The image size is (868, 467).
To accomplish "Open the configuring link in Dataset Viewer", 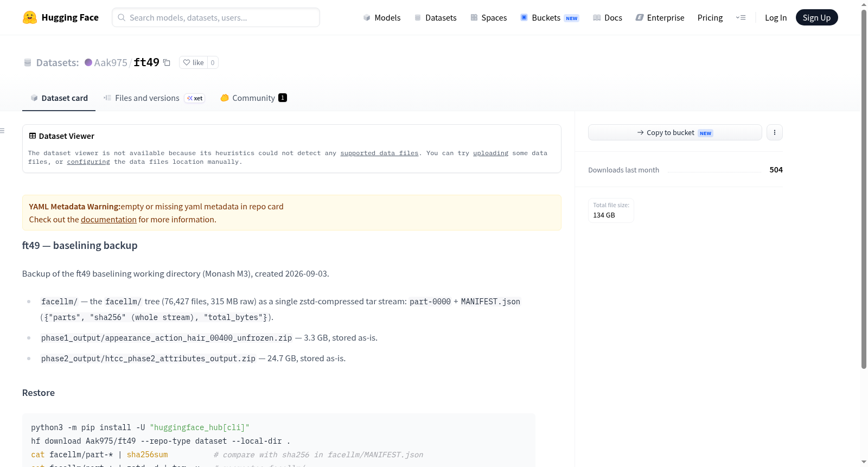I will pyautogui.click(x=88, y=162).
